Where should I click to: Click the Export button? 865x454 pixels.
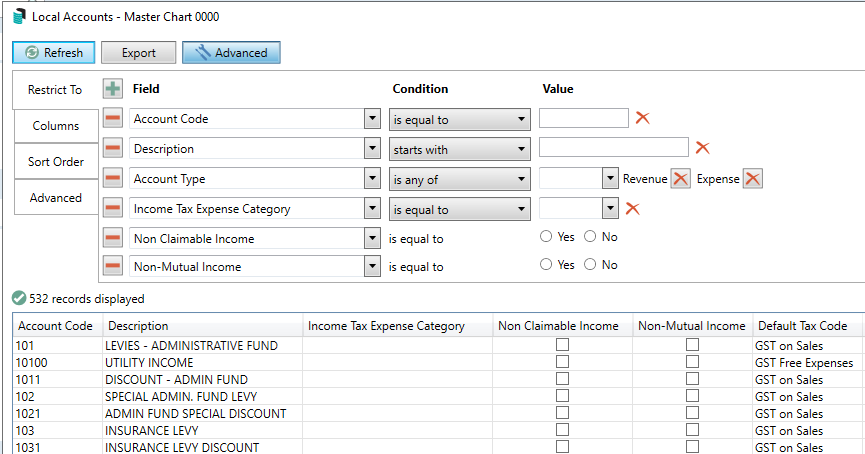click(138, 53)
